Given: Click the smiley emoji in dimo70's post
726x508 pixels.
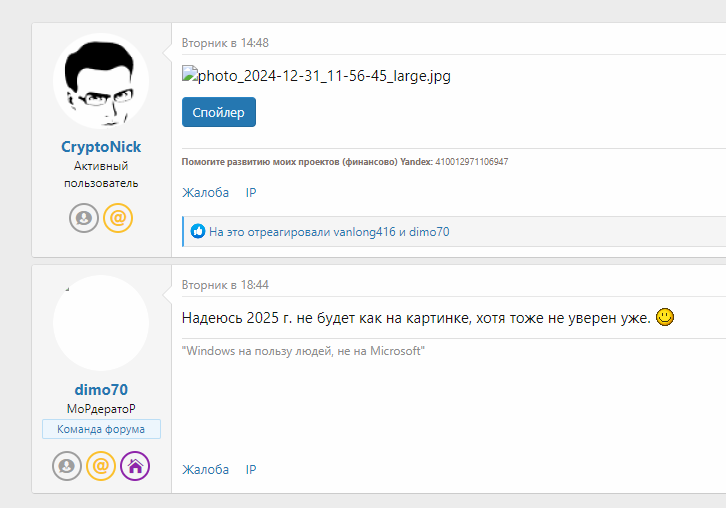Looking at the screenshot, I should [x=665, y=317].
